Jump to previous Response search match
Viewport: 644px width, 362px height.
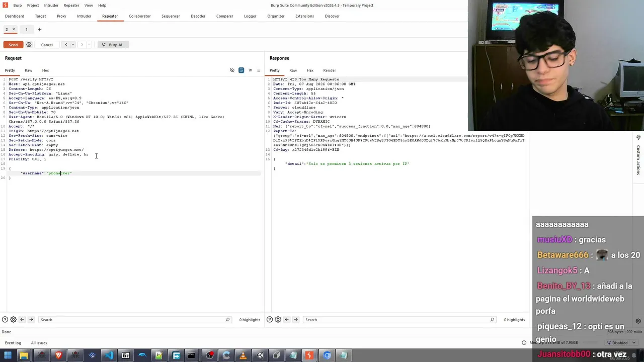pos(287,320)
